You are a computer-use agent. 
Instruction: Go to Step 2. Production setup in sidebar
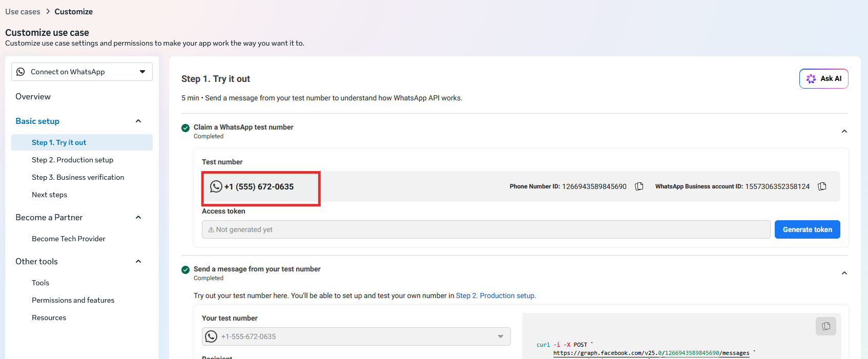72,160
